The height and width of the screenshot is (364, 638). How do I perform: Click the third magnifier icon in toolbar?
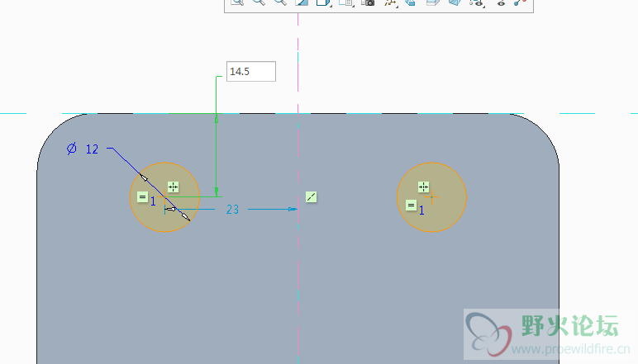click(x=280, y=2)
